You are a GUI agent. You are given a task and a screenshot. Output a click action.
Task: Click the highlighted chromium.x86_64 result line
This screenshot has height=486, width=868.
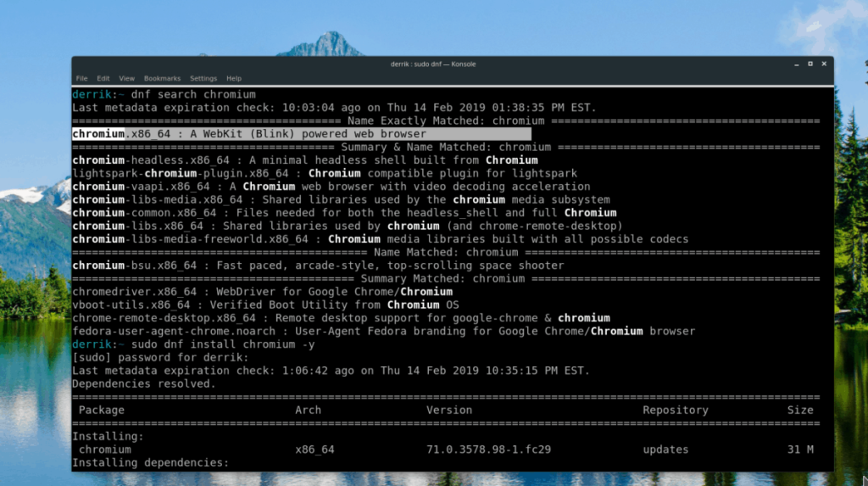pyautogui.click(x=302, y=134)
